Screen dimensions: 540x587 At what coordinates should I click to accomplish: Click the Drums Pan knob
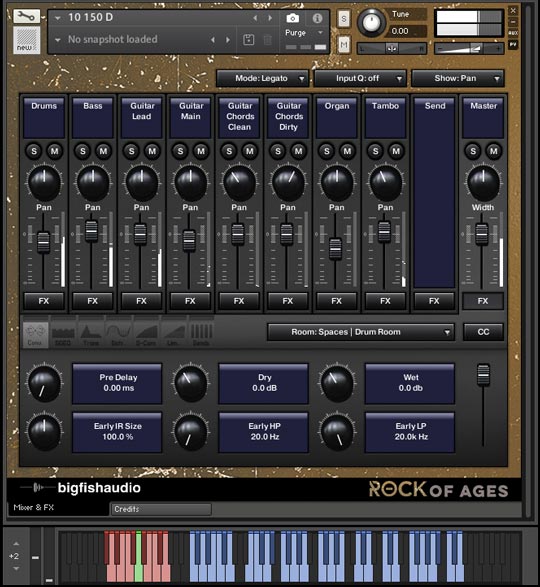[x=44, y=183]
